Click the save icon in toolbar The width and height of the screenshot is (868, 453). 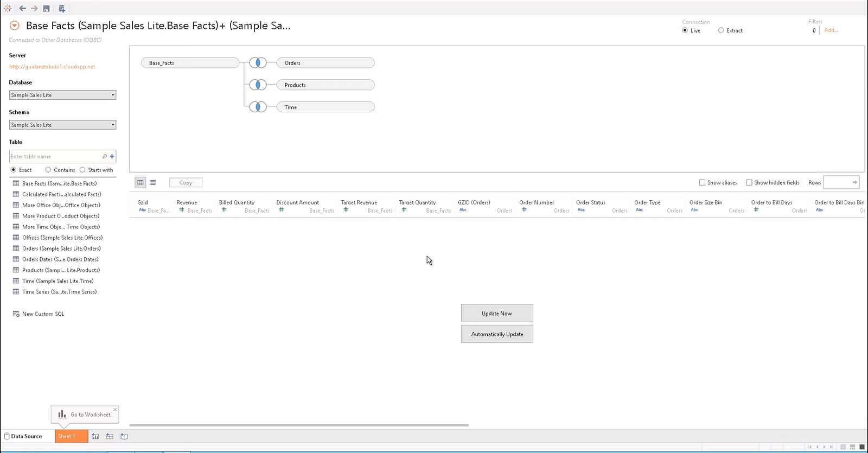click(x=46, y=8)
